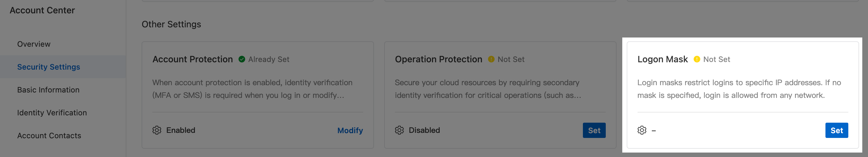Click gear icon in Account Protection card
This screenshot has width=868, height=157.
coord(157,130)
